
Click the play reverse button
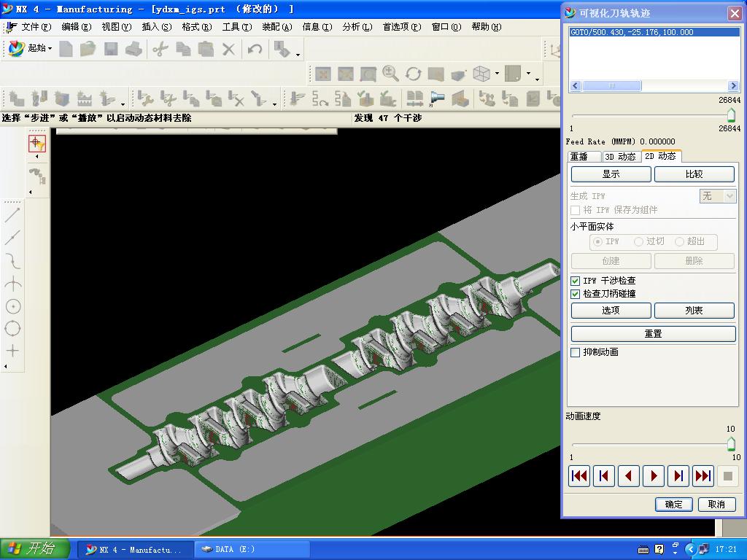click(628, 476)
